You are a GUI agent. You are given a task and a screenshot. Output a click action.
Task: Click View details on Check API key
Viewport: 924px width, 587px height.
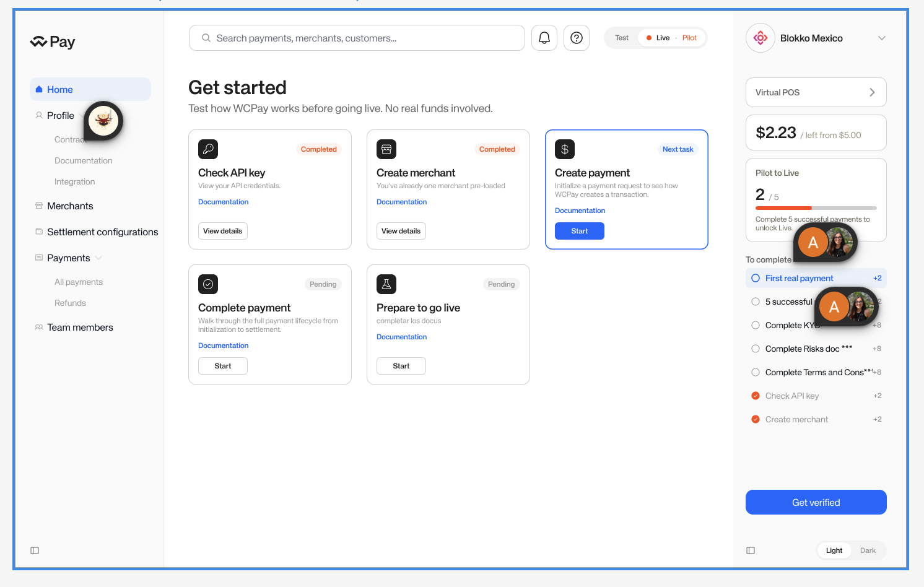click(x=223, y=231)
